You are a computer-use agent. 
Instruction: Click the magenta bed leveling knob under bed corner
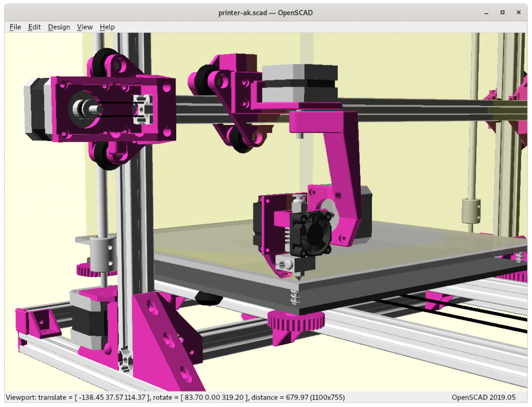(296, 320)
